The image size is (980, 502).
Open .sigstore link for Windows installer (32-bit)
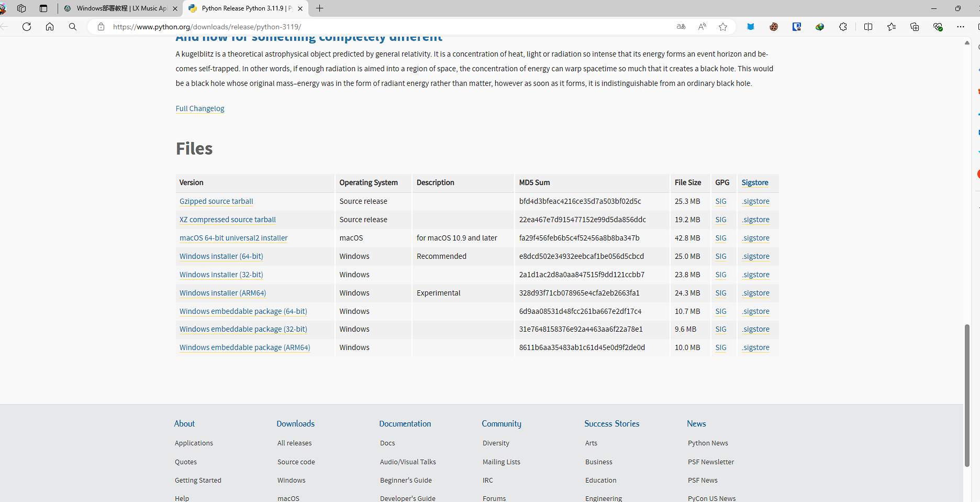tap(755, 275)
